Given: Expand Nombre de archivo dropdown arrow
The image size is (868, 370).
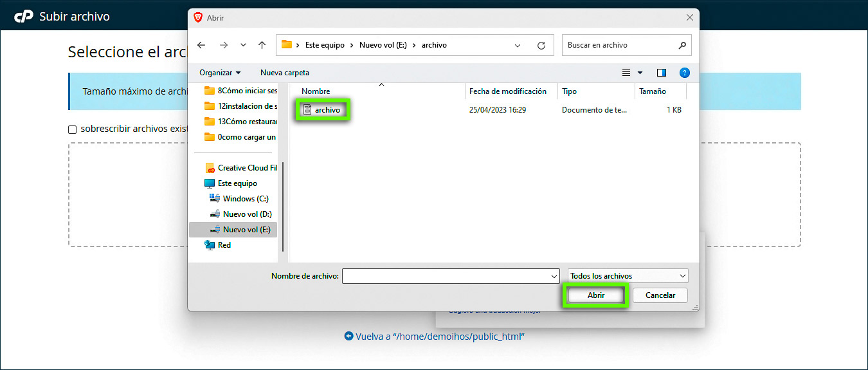Looking at the screenshot, I should tap(555, 276).
